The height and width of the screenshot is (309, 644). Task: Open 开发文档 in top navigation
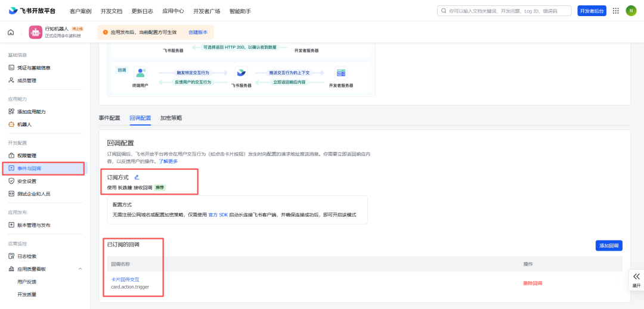pos(112,11)
